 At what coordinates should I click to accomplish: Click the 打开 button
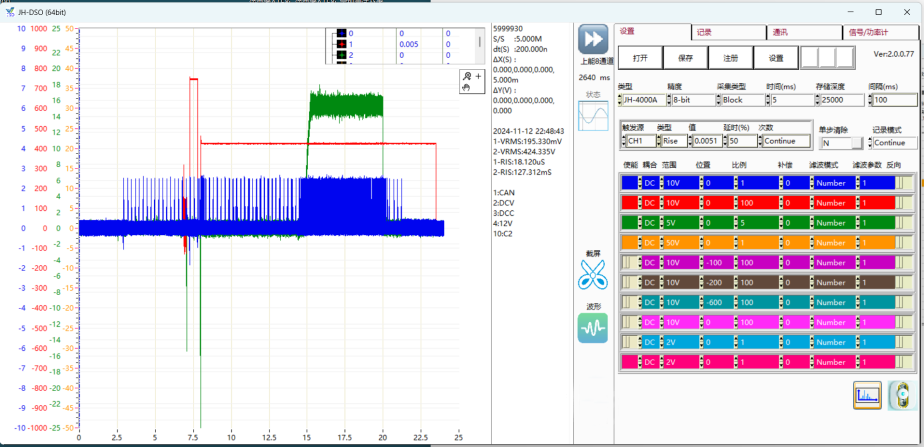[x=640, y=58]
